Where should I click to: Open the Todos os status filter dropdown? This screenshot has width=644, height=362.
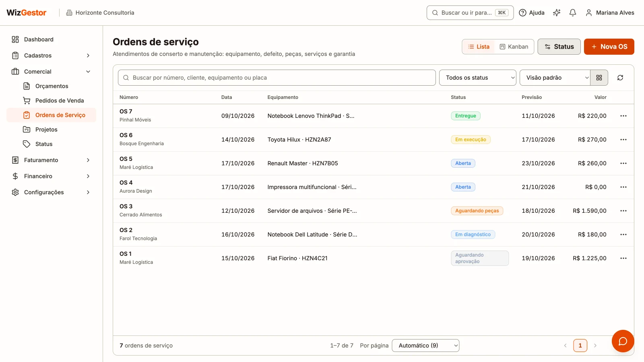click(x=478, y=78)
